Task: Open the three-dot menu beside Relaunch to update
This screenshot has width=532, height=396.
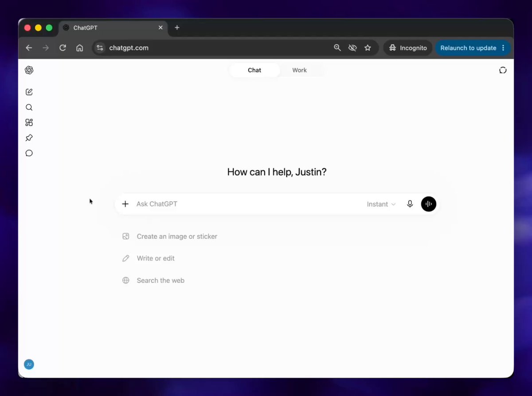Action: point(503,48)
